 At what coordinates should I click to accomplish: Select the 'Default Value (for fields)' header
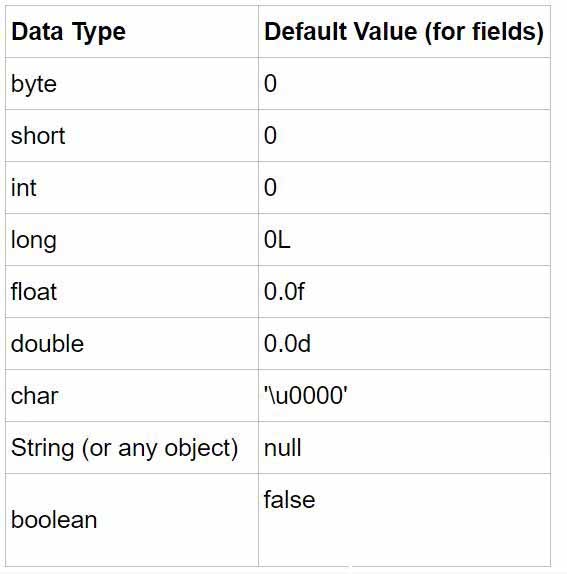[404, 31]
